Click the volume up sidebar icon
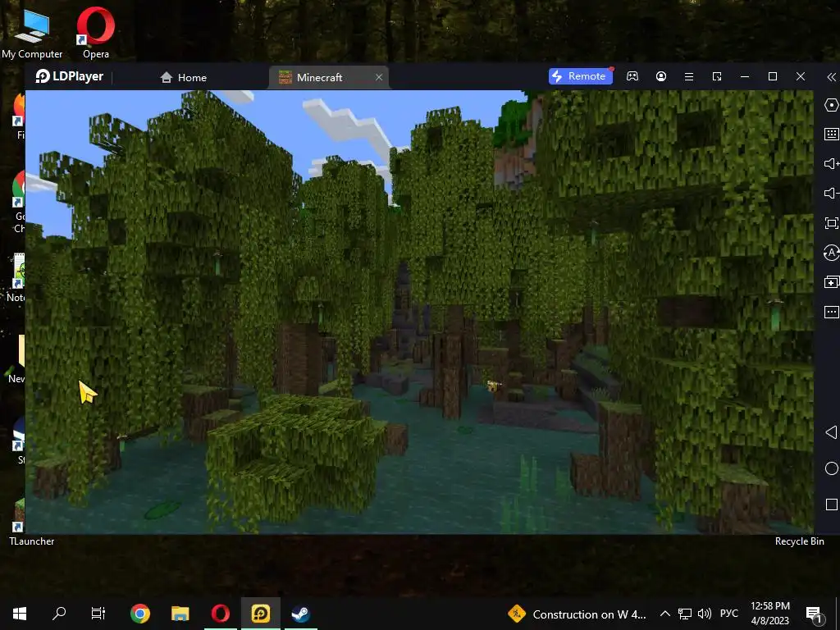This screenshot has width=840, height=630. [x=832, y=163]
